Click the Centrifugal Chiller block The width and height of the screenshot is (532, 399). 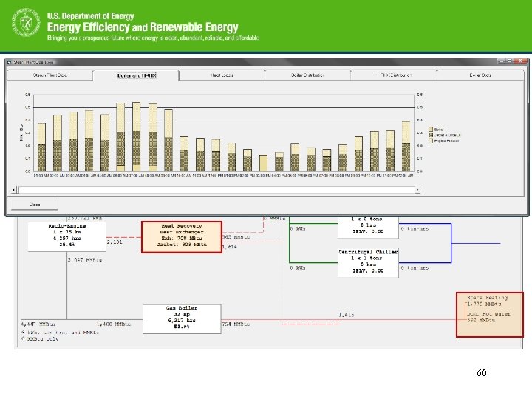click(x=368, y=263)
